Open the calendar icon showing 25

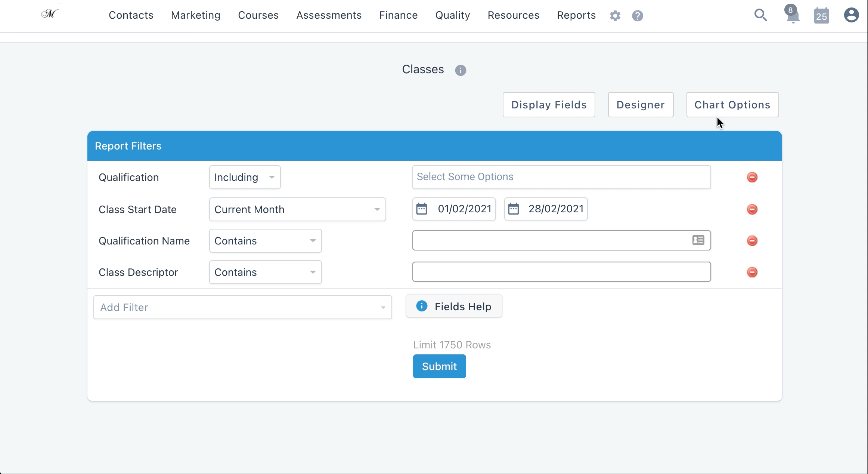[821, 16]
